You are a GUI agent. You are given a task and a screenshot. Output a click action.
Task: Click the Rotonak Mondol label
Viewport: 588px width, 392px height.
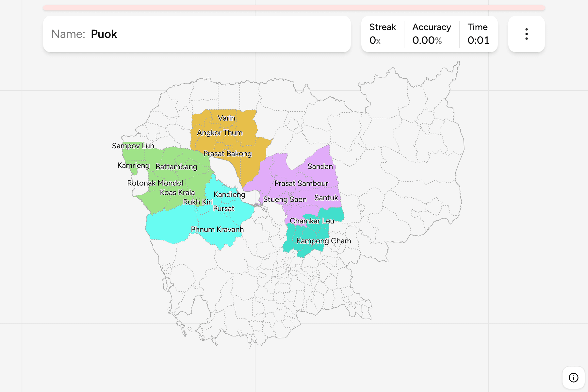(155, 183)
